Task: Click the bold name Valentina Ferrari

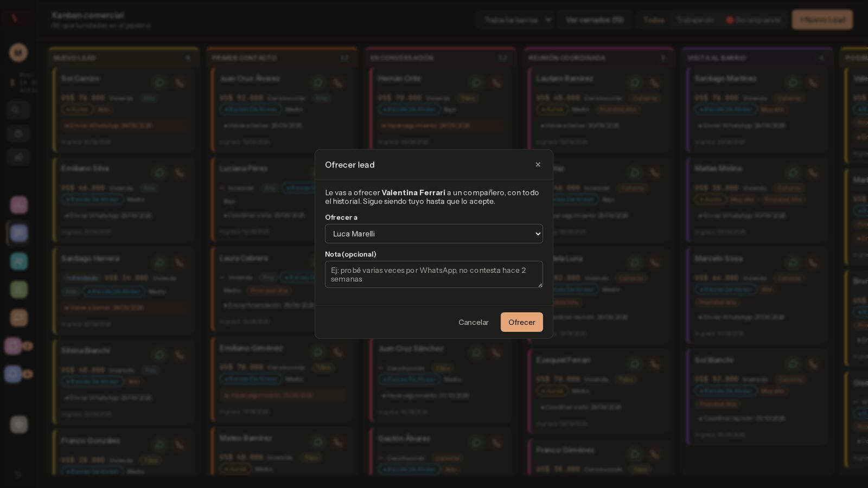Action: (x=413, y=192)
